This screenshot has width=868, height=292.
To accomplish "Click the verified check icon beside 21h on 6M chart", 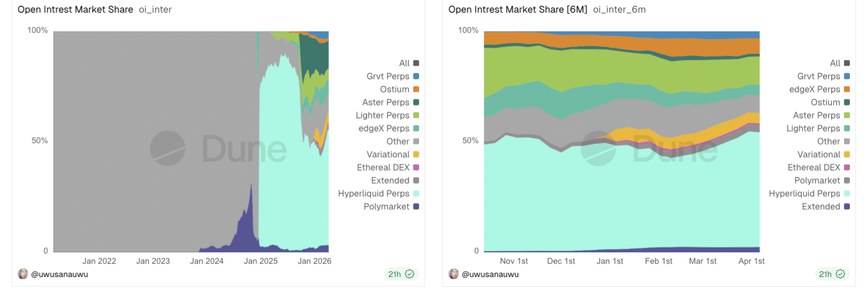I will 840,274.
